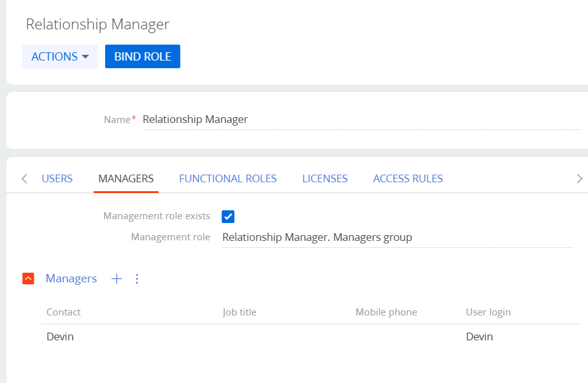Viewport: 588px width, 383px height.
Task: Switch to the Users tab
Action: (x=57, y=178)
